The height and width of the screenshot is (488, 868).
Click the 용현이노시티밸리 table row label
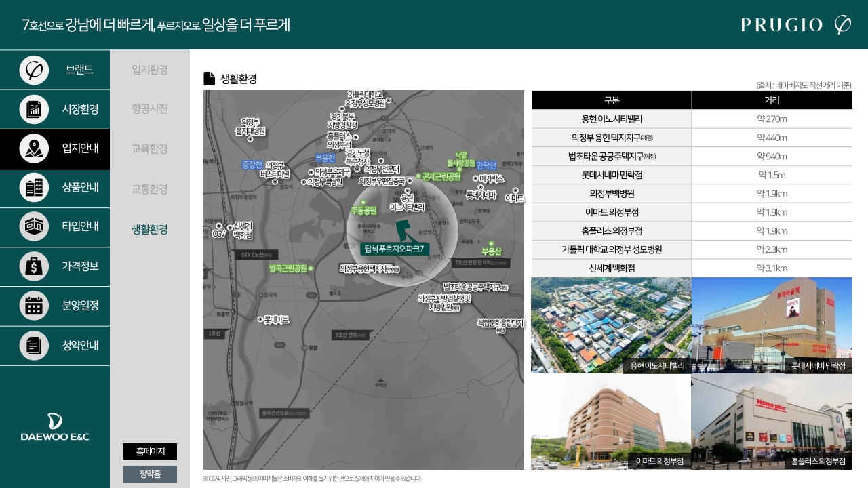612,119
